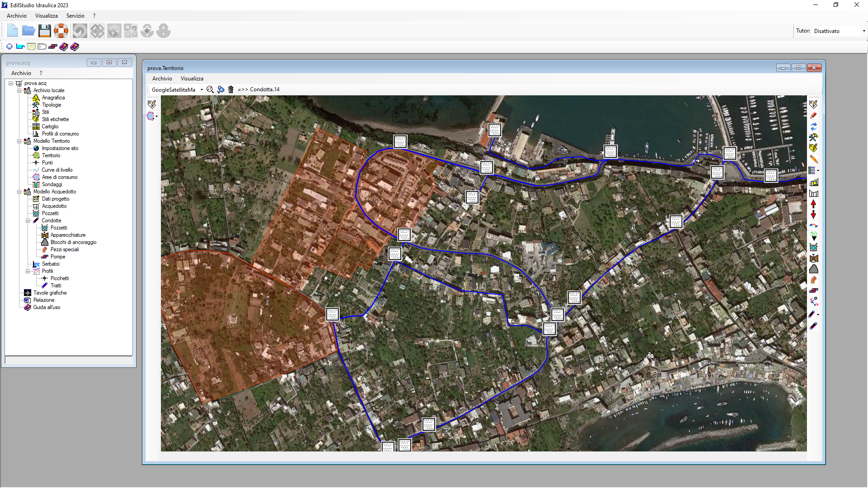
Task: Collapse the Modello Territorio tree node
Action: point(19,141)
